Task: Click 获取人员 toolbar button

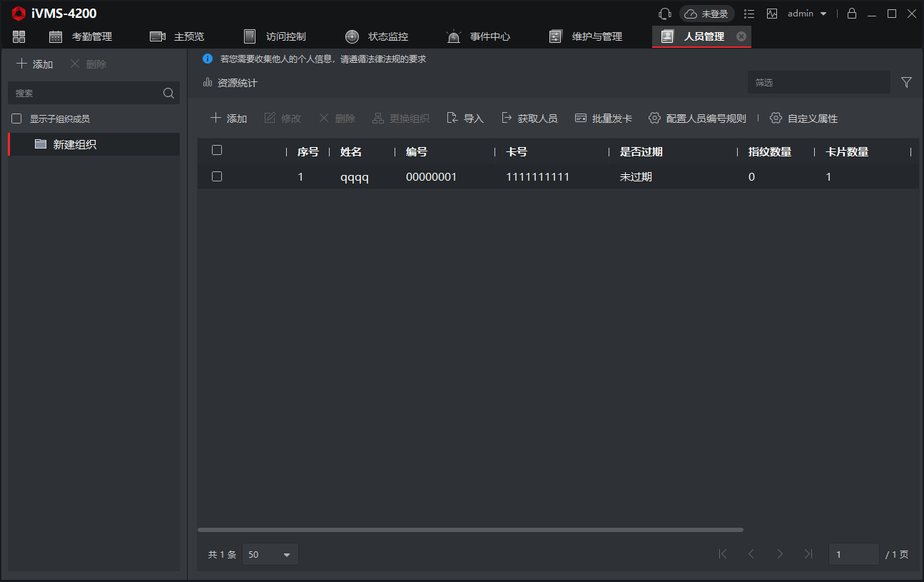Action: tap(529, 119)
